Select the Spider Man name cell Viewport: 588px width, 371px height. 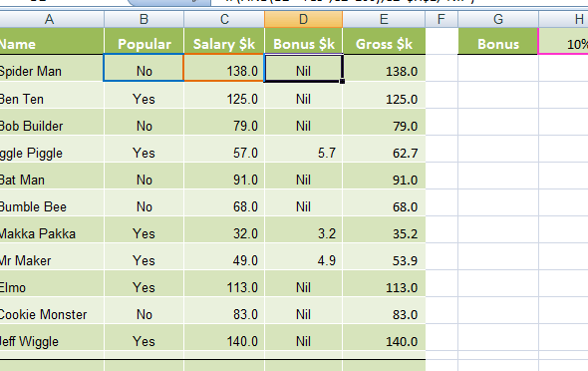(52, 68)
